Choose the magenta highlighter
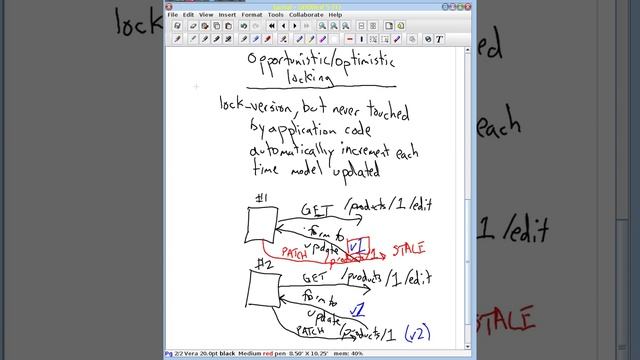 [x=322, y=39]
